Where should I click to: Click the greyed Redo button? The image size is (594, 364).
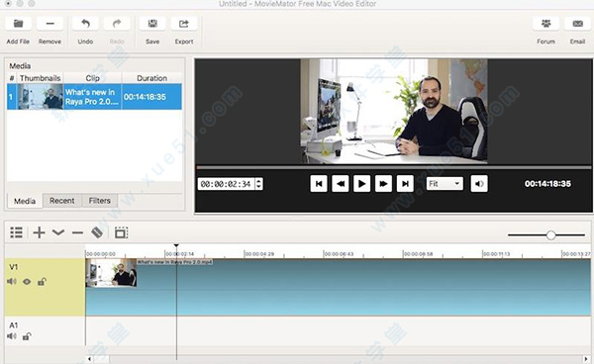(117, 24)
